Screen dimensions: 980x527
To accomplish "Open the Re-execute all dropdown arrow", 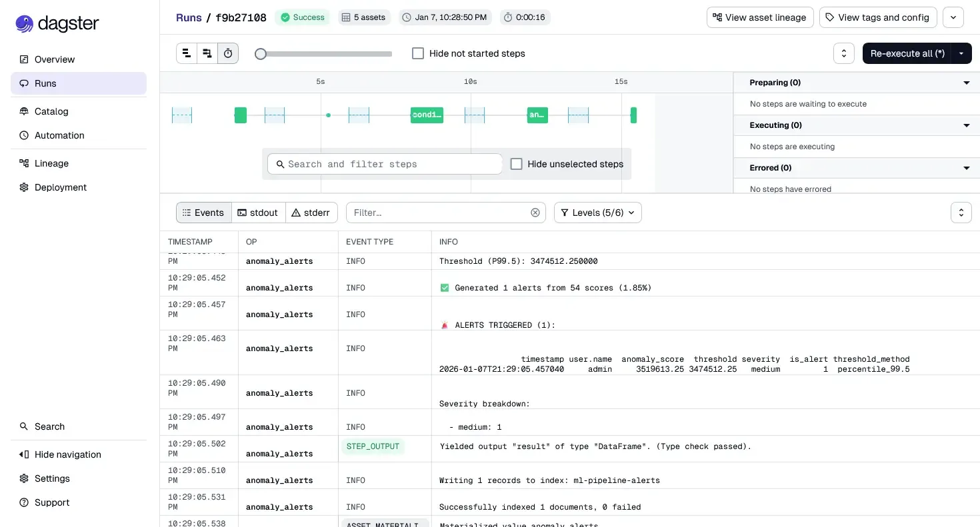I will click(961, 53).
